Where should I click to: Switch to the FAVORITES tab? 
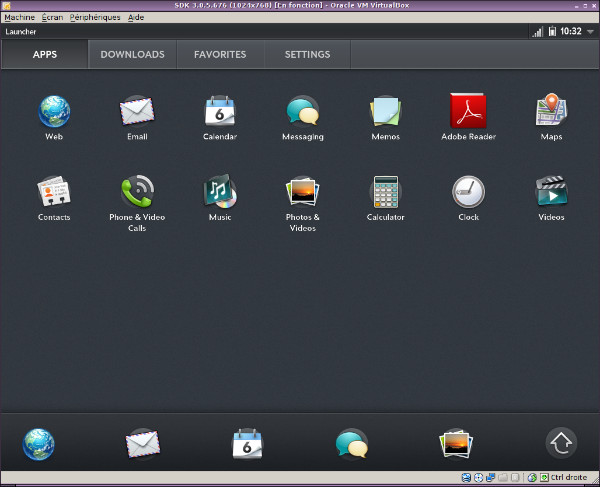[220, 54]
